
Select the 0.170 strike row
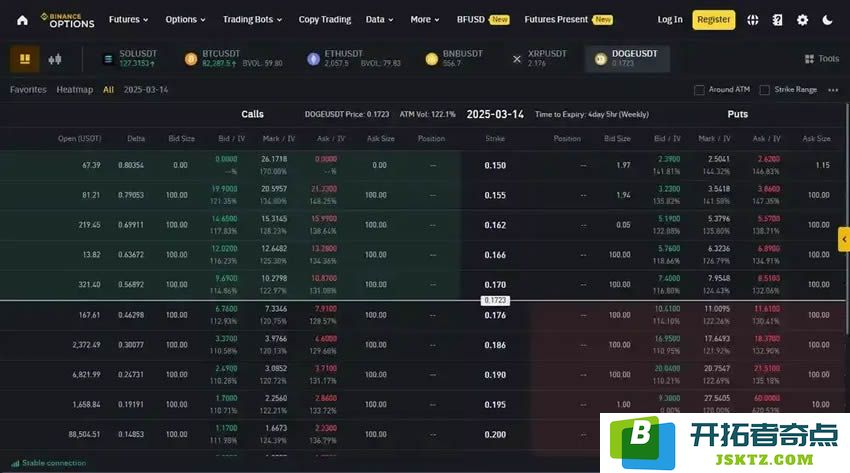coord(423,284)
